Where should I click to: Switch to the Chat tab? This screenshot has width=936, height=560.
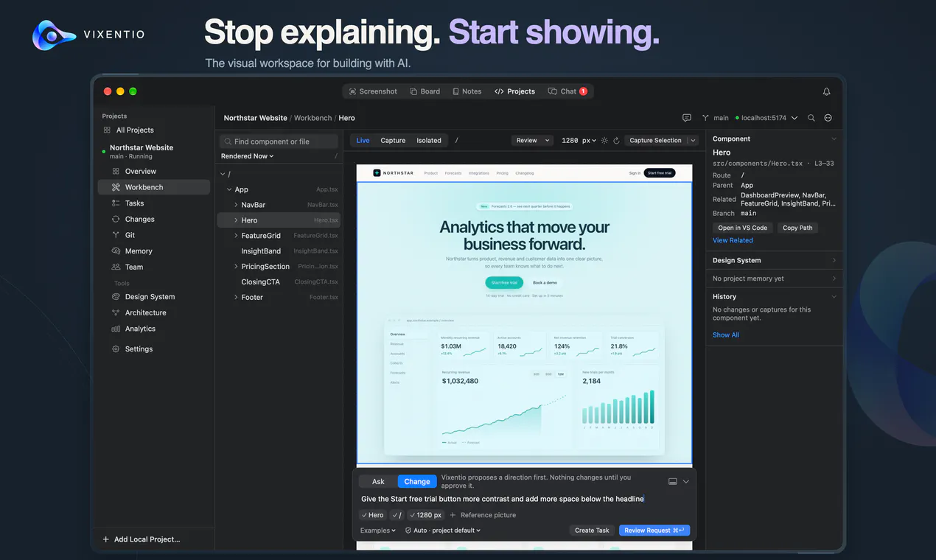coord(567,91)
